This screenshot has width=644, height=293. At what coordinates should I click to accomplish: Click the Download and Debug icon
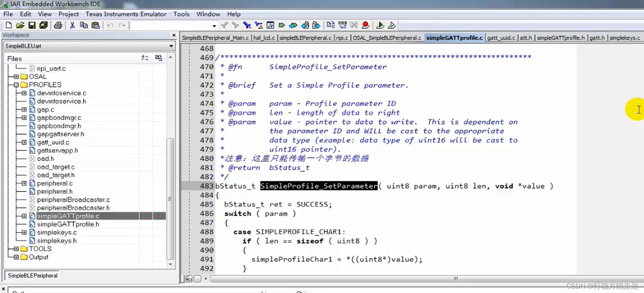click(x=380, y=25)
